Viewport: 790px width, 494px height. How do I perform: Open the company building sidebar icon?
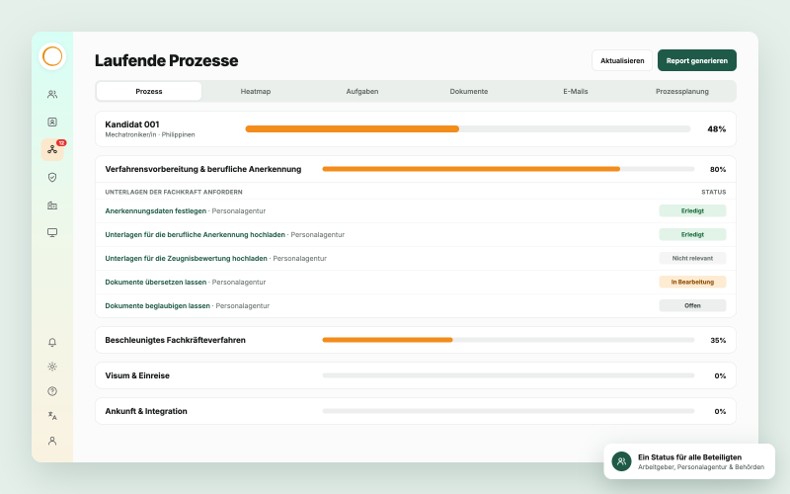52,205
